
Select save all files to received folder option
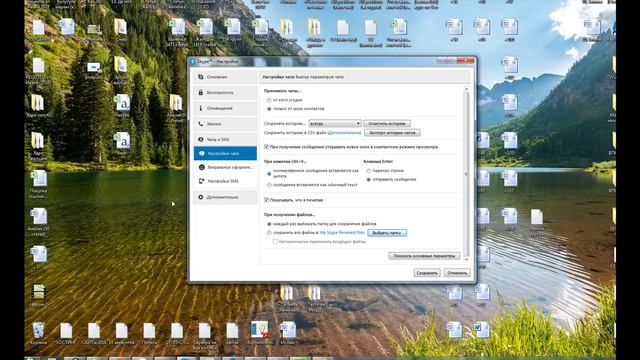pos(269,233)
